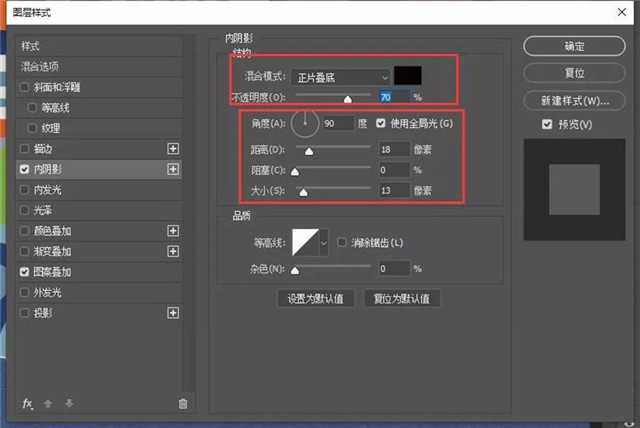This screenshot has height=428, width=640.
Task: Click plus icon next to 颜色叠加
Action: [x=172, y=231]
